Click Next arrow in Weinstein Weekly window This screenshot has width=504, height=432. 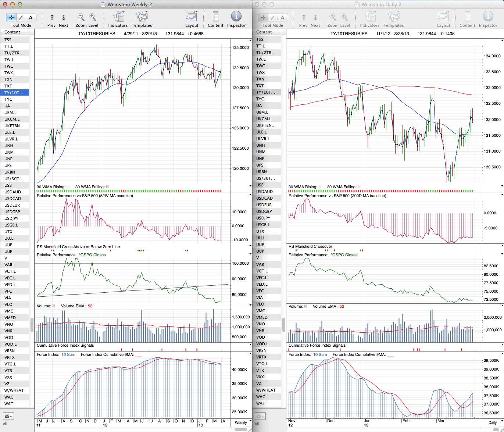pyautogui.click(x=64, y=18)
